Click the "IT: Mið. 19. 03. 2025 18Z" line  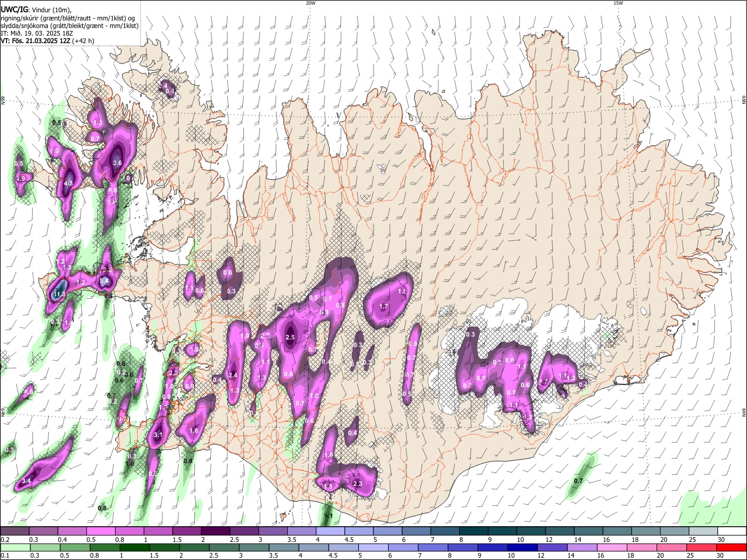(x=37, y=33)
